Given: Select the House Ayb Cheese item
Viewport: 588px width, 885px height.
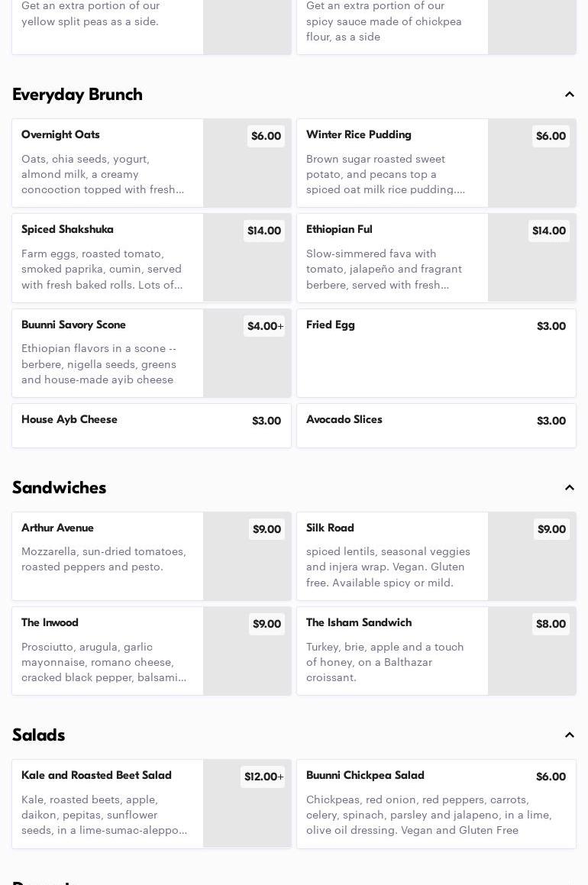Looking at the screenshot, I should click(x=151, y=425).
